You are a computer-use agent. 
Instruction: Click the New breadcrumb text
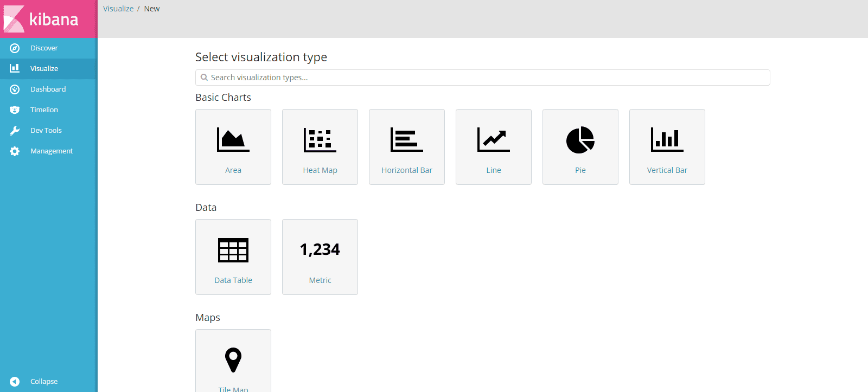(152, 9)
